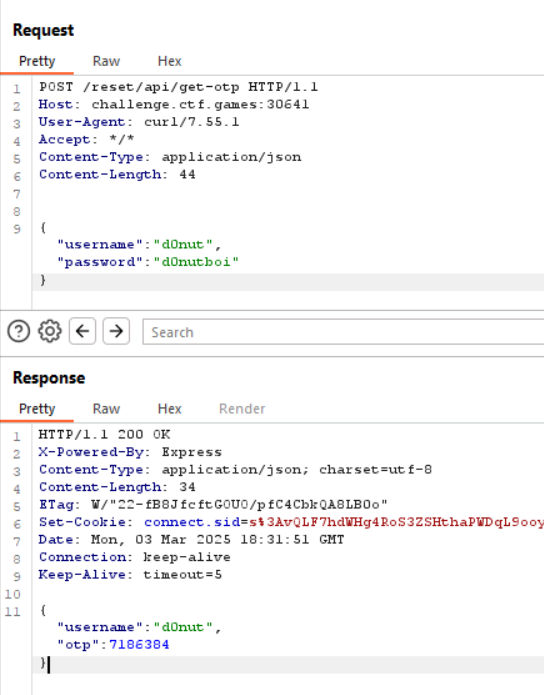Switch Request view to Hex tab
The image size is (544, 695).
coord(169,61)
